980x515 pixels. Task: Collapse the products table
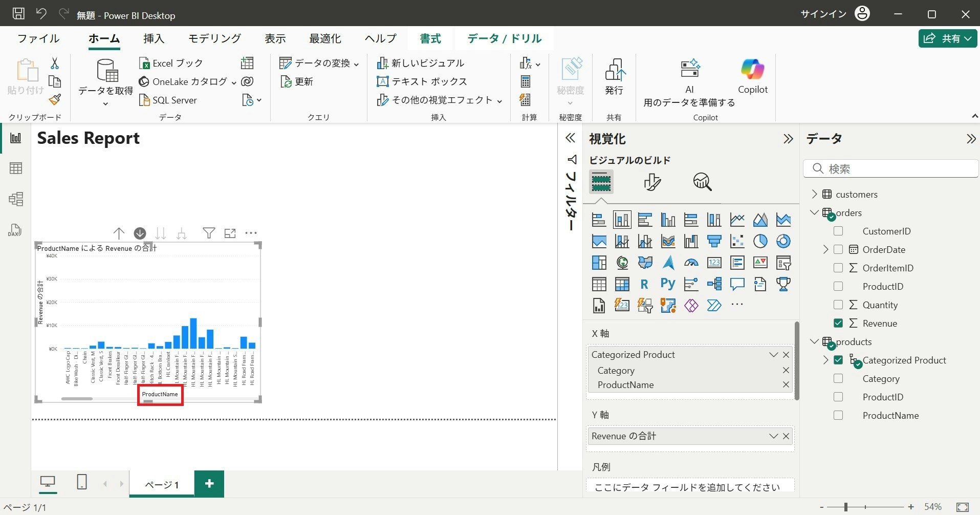[x=815, y=341]
